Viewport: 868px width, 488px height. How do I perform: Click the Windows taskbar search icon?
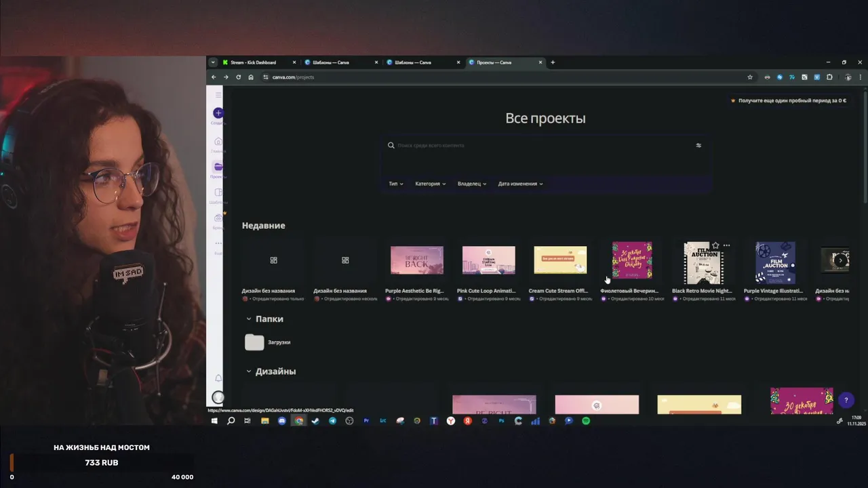[x=231, y=421]
